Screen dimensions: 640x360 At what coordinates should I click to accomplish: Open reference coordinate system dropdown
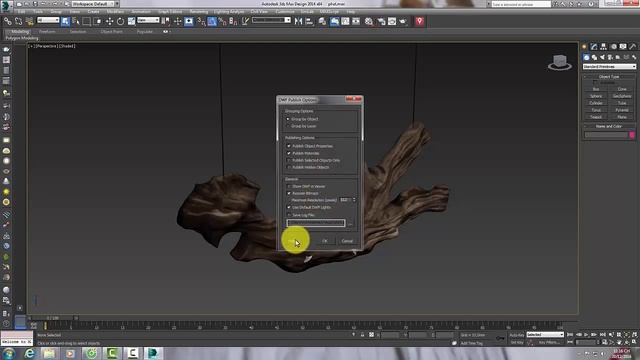coord(148,20)
